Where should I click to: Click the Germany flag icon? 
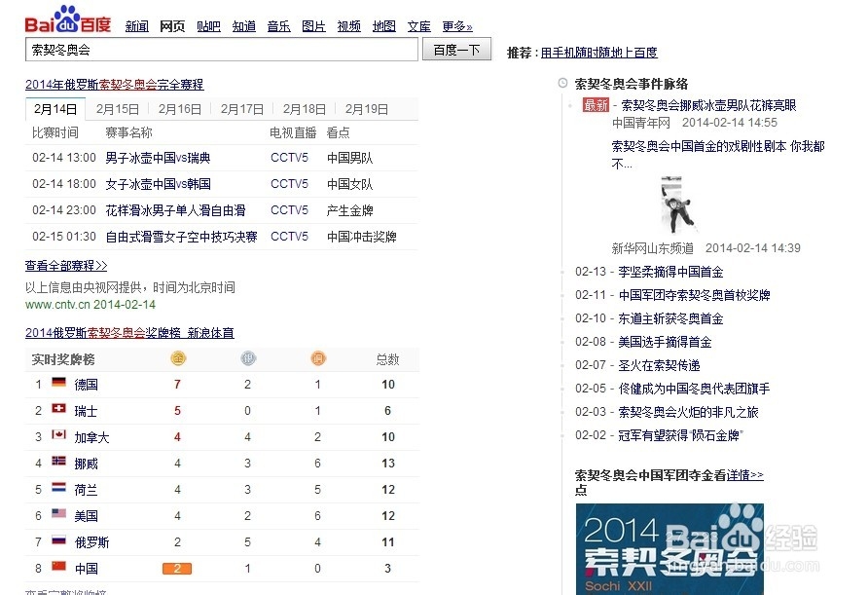click(58, 383)
